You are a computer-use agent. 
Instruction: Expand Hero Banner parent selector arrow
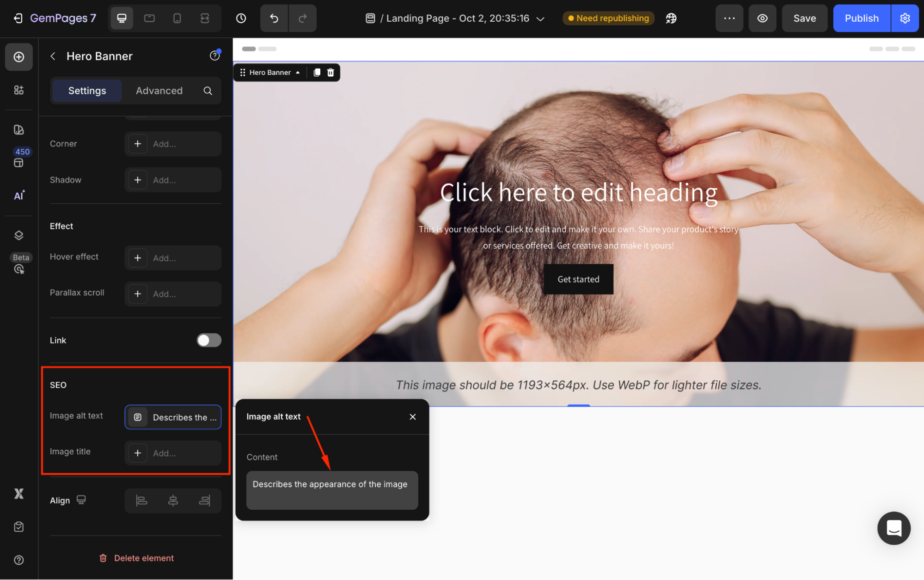(298, 73)
